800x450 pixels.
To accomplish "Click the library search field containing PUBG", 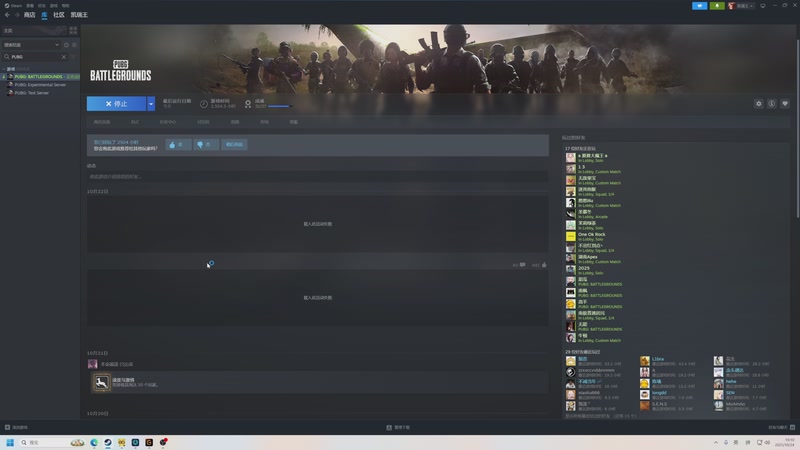I will pos(35,57).
